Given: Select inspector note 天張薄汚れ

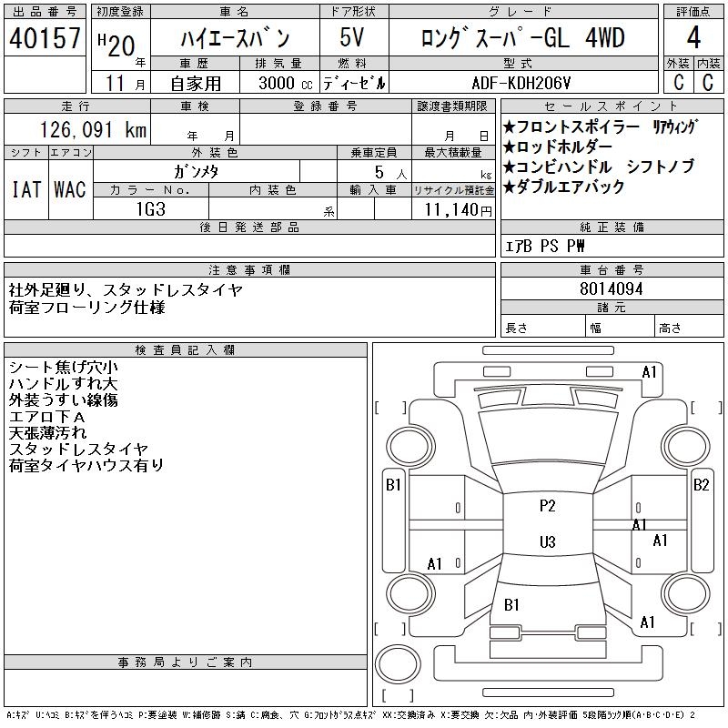Looking at the screenshot, I should click(48, 433).
